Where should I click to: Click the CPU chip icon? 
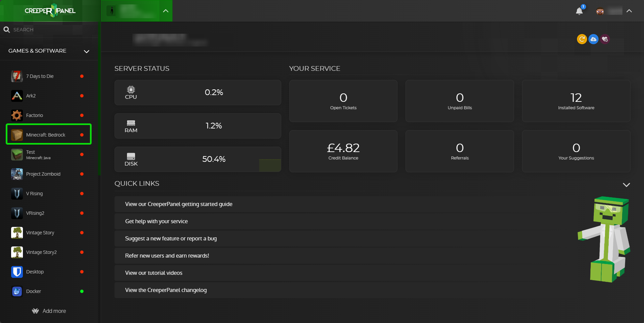coord(131,89)
